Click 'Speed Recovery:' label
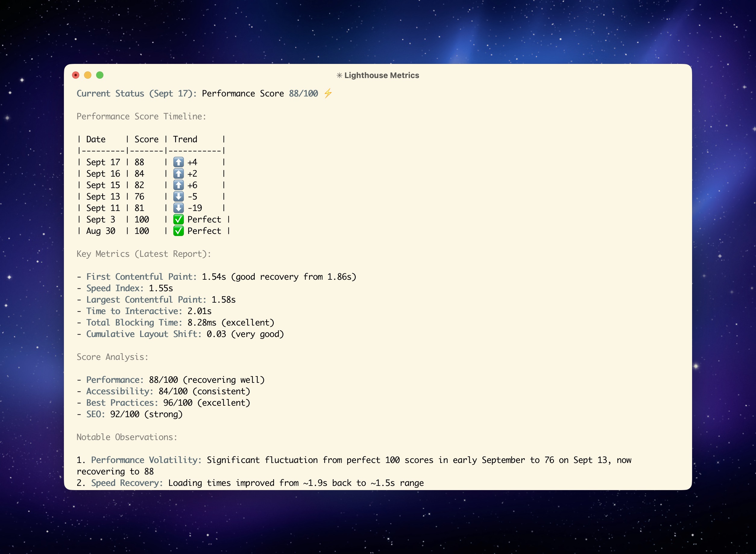Screen dimensions: 756x554 click(x=127, y=483)
